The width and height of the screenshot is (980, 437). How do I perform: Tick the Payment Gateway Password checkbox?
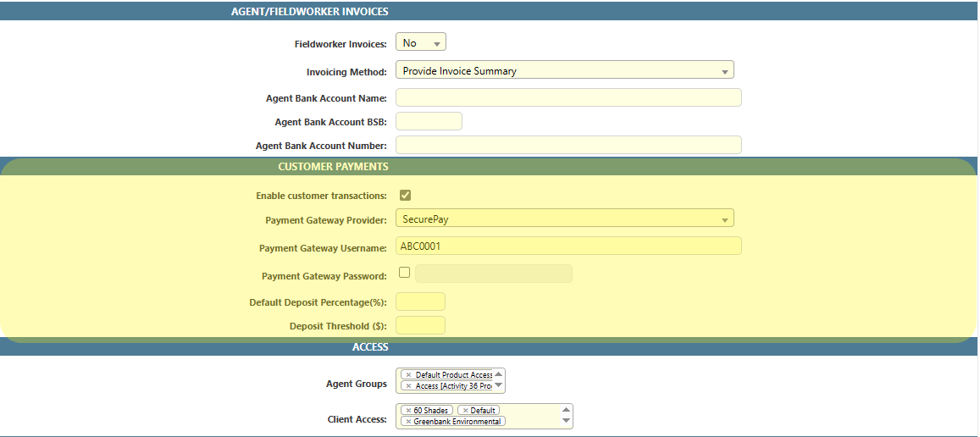point(404,273)
